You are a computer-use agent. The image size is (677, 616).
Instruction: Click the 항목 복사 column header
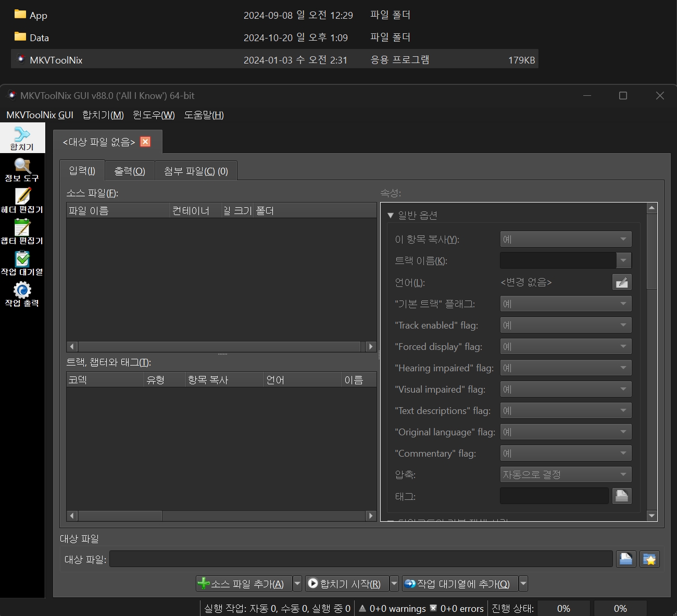point(224,380)
